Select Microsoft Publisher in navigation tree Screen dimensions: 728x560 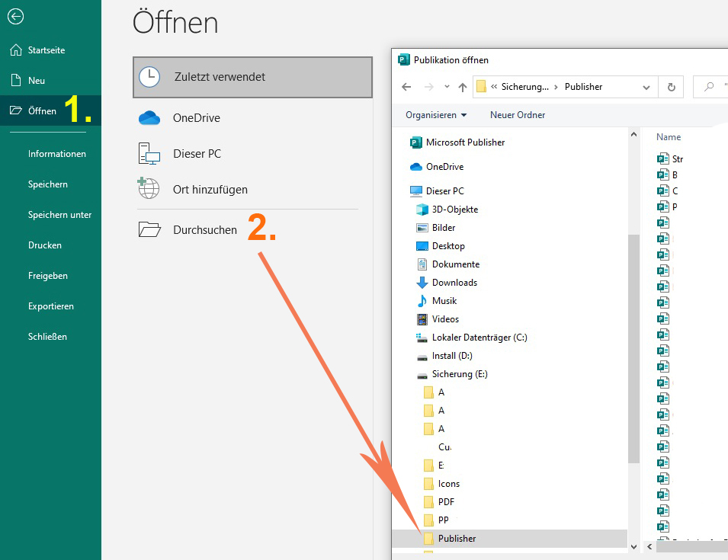pos(458,142)
